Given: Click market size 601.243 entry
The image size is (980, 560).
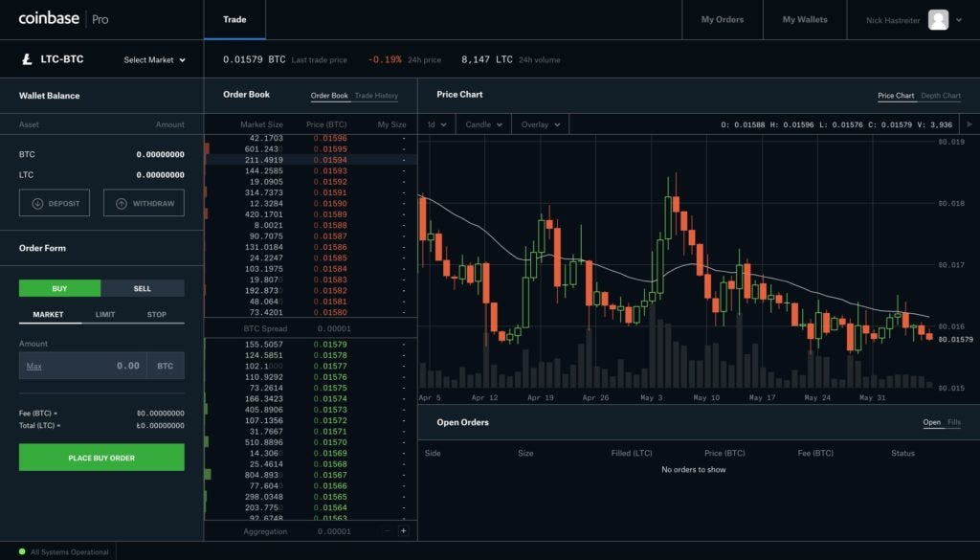Looking at the screenshot, I should 263,148.
